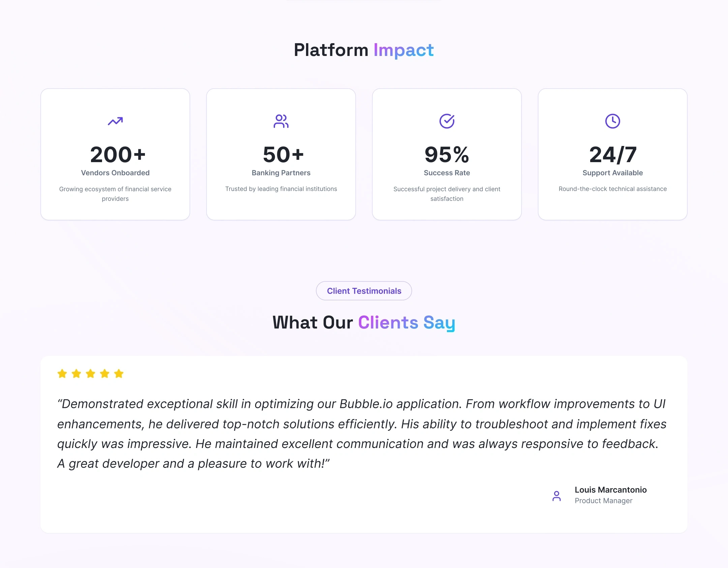This screenshot has height=568, width=728.
Task: Click the 24/7 statistic number
Action: point(613,154)
